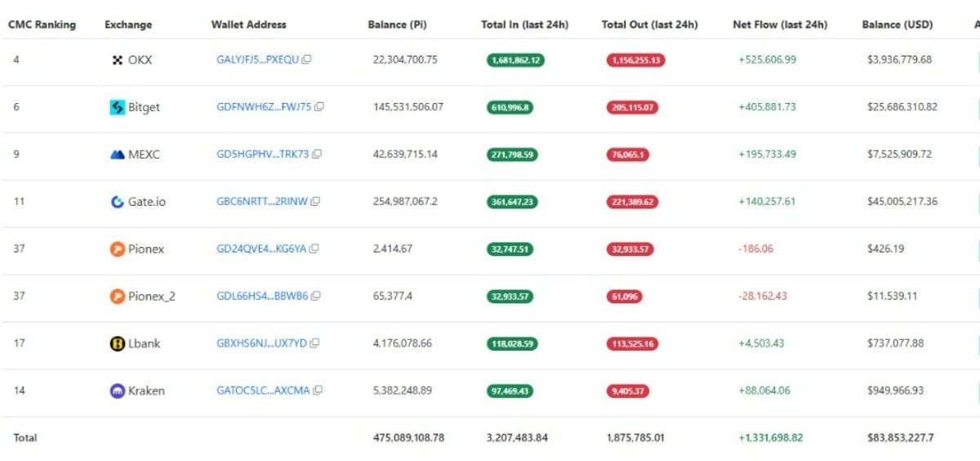Copy the Pionex_2 wallet address icon

coord(316,297)
